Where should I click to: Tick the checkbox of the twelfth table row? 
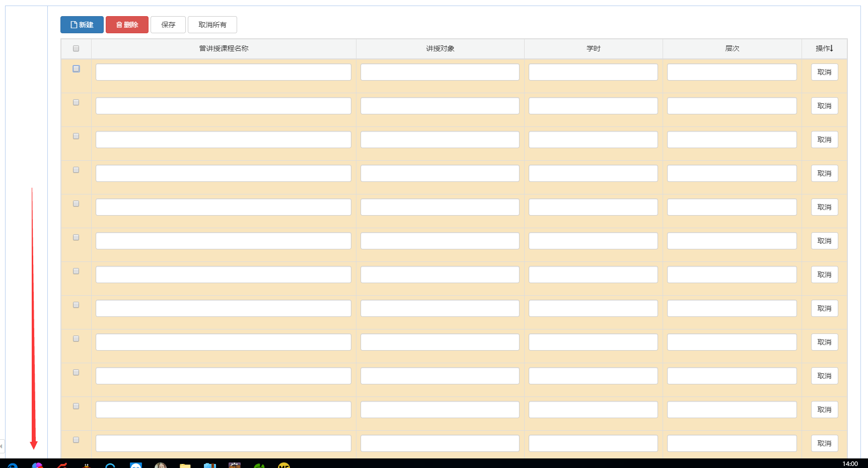[76, 440]
